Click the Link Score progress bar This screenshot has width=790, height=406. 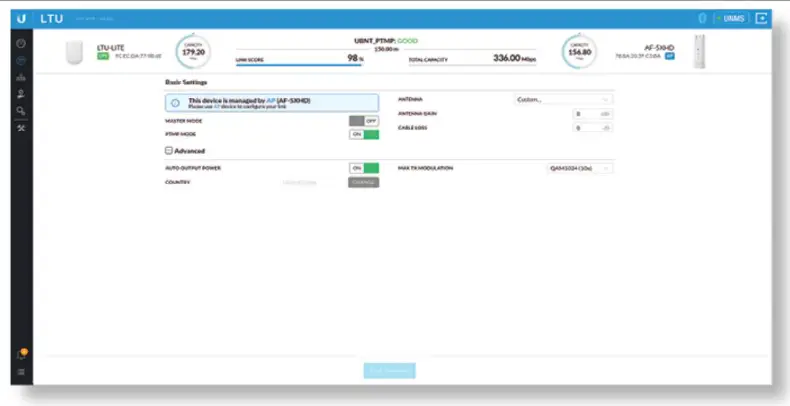click(299, 64)
